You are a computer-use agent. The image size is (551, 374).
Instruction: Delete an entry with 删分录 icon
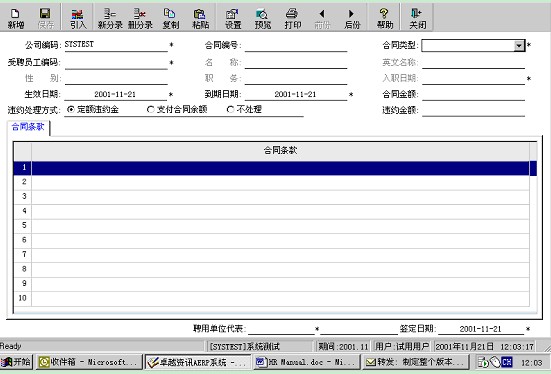pos(140,18)
